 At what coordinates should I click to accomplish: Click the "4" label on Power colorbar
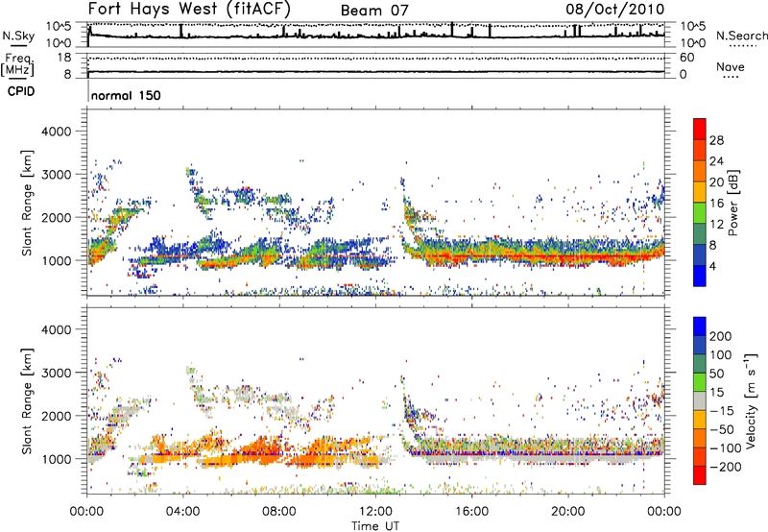(x=712, y=266)
